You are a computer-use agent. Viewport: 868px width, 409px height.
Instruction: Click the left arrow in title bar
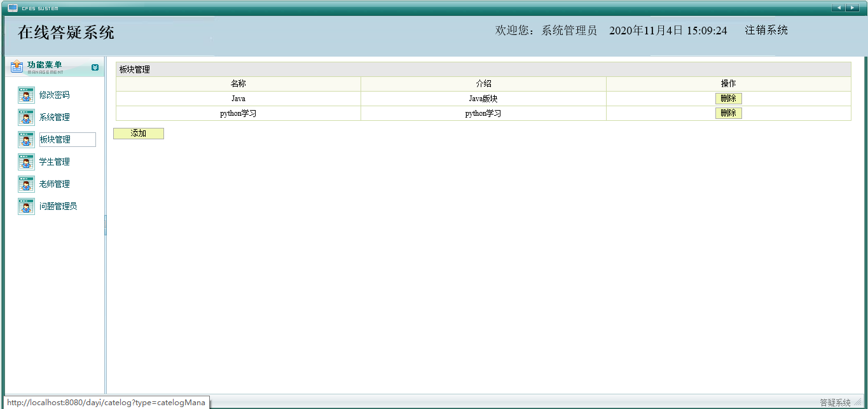(x=838, y=8)
